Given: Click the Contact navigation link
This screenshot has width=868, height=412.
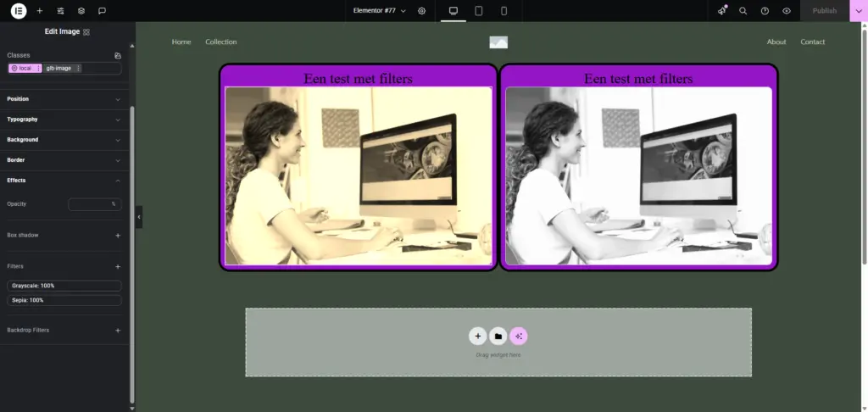Looking at the screenshot, I should click(812, 42).
